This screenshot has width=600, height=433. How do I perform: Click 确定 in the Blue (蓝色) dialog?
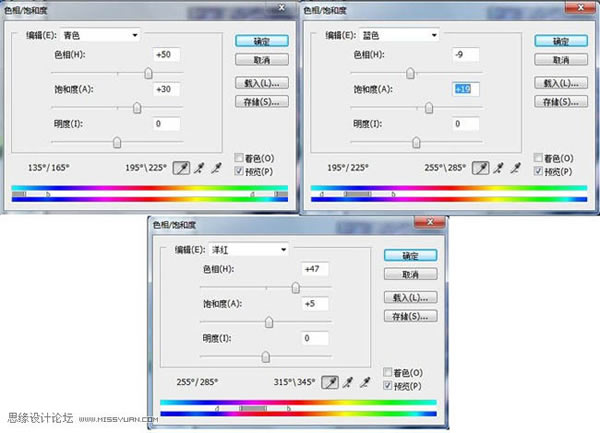(x=561, y=41)
